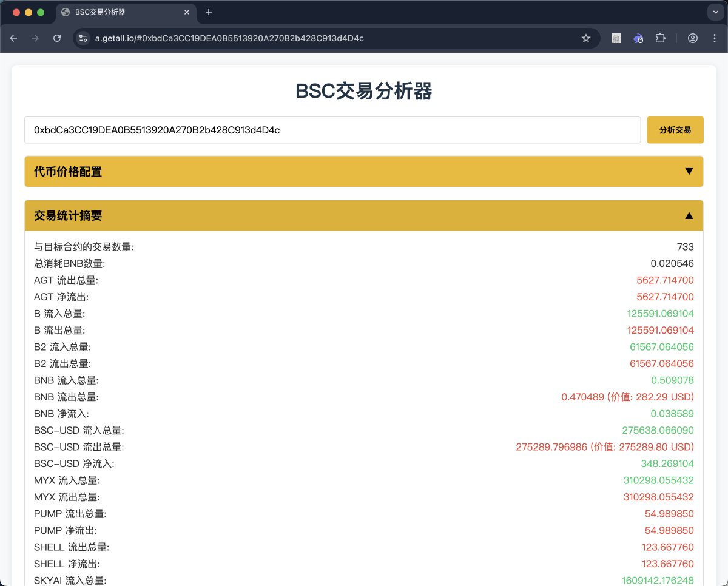Viewport: 728px width, 586px height.
Task: Click BSC-USD 净流入 value 348.269104
Action: coord(667,463)
